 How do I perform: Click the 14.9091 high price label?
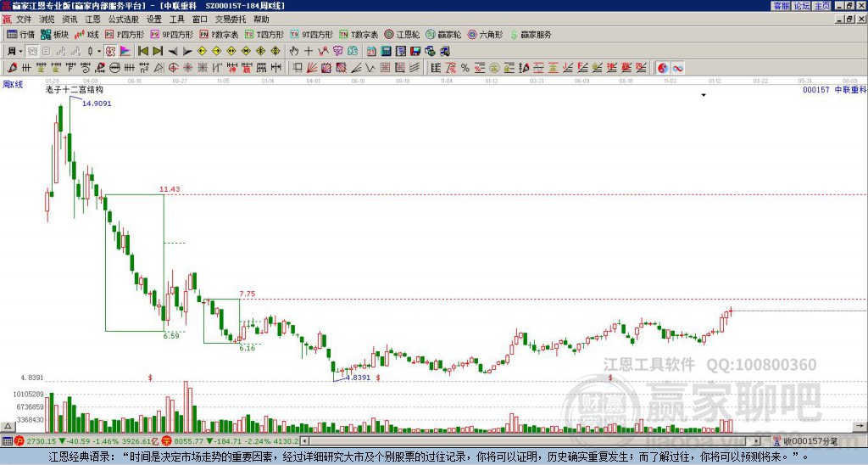(x=97, y=103)
